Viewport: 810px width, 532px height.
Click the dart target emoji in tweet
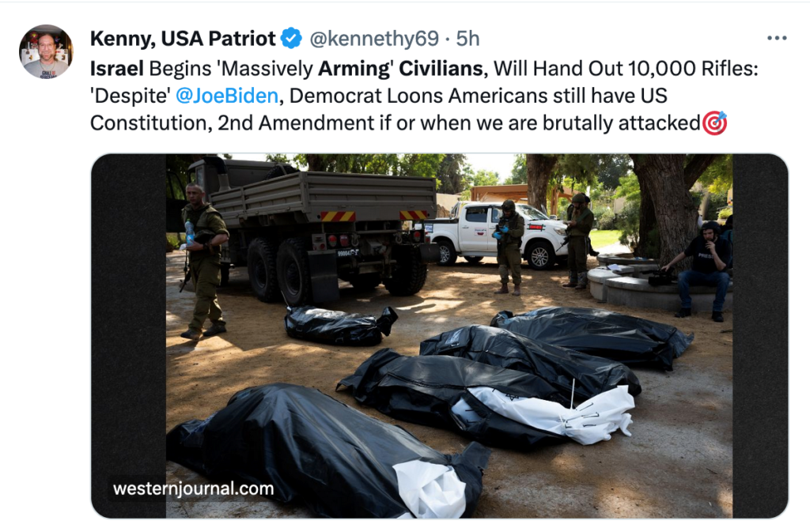coord(714,123)
